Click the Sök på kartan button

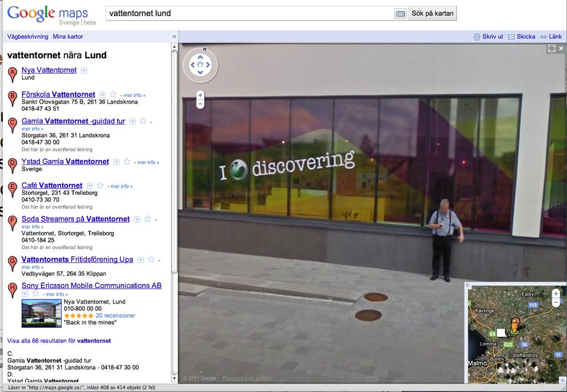coord(432,13)
